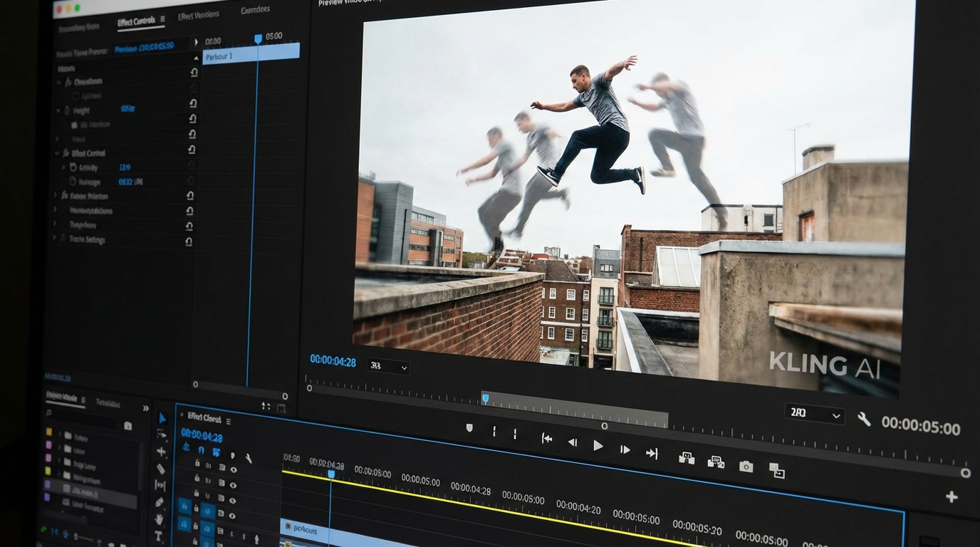Open the playback resolution dropdown

click(815, 413)
